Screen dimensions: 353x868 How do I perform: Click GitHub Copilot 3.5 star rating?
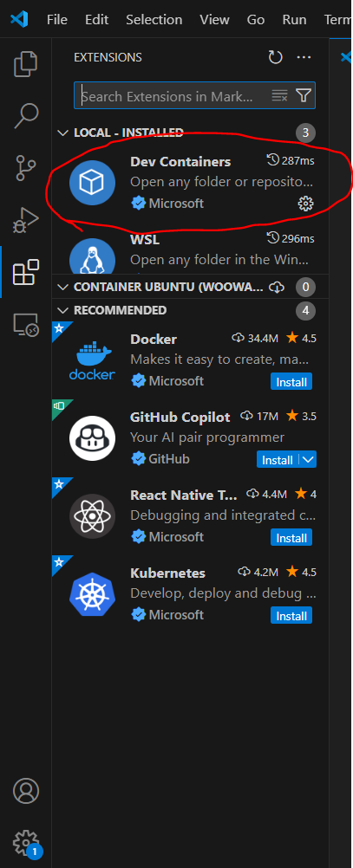[x=302, y=416]
